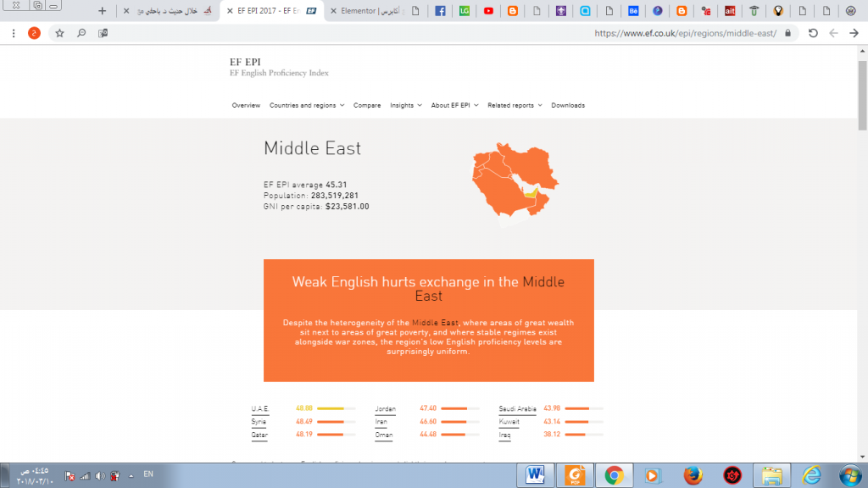Open the Chrome three-dot menu

(x=14, y=33)
